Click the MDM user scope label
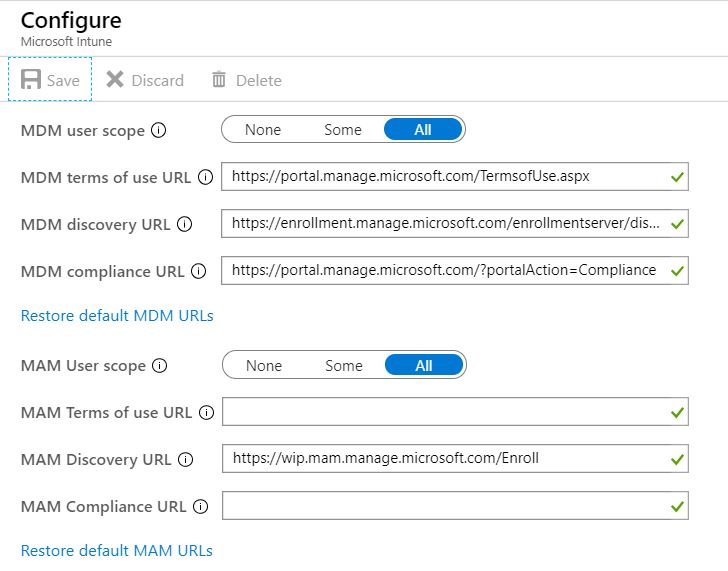 click(x=83, y=131)
